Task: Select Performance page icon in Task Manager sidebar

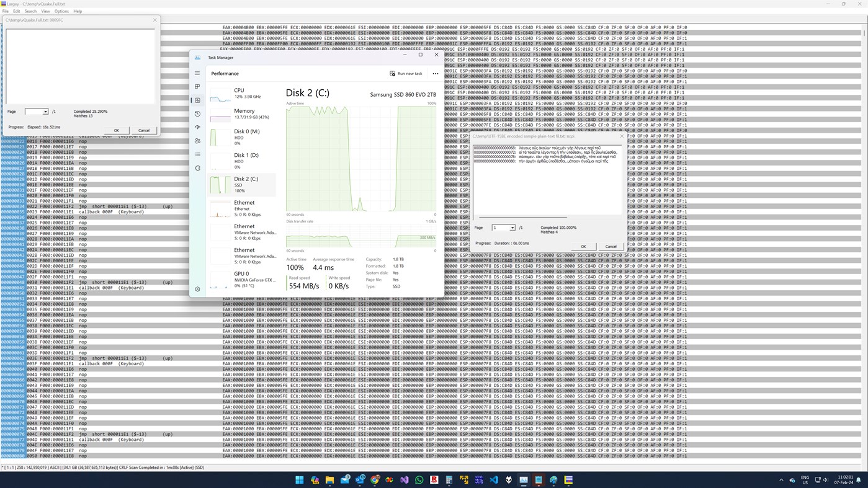Action: point(197,100)
